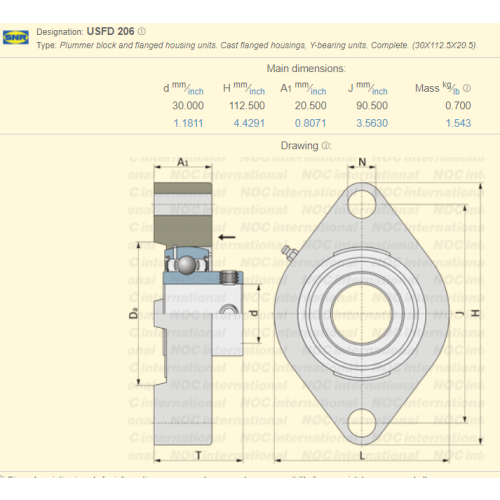
Task: Click the J value 90.500
Action: tap(372, 106)
